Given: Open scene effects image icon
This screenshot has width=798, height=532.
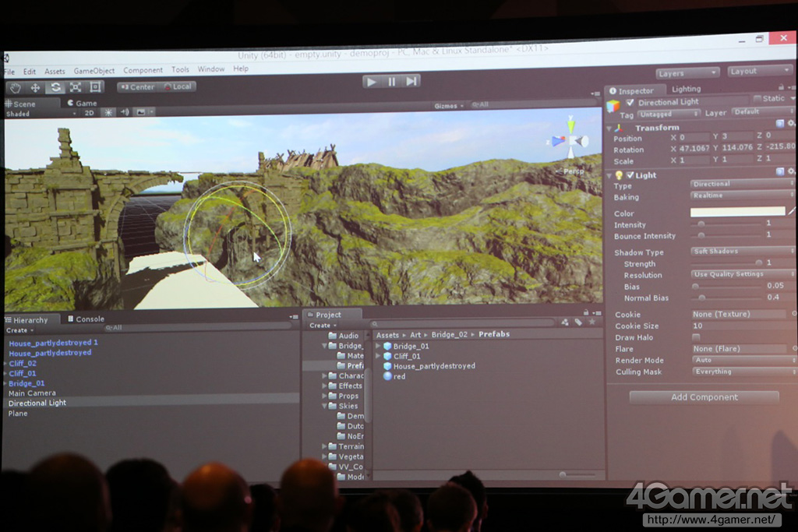Looking at the screenshot, I should coord(142,112).
